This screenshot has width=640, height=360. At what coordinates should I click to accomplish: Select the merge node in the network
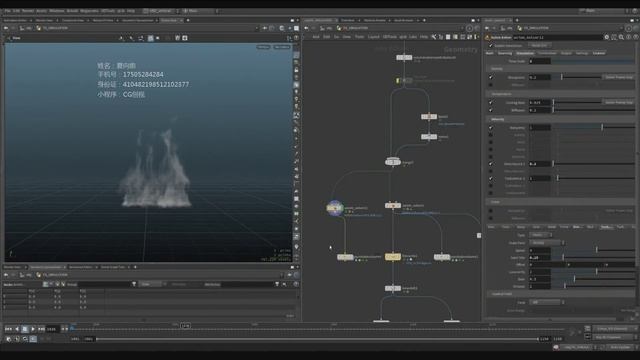393,162
